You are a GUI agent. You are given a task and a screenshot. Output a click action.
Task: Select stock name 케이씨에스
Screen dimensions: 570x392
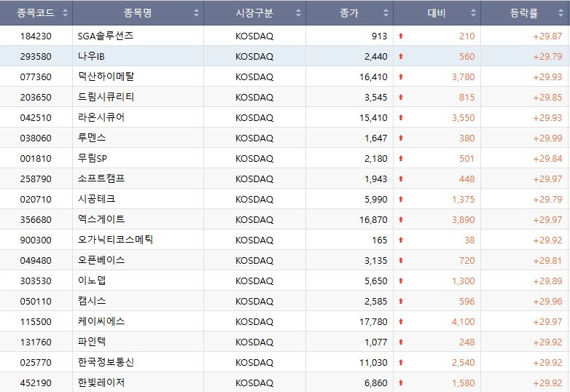[101, 321]
